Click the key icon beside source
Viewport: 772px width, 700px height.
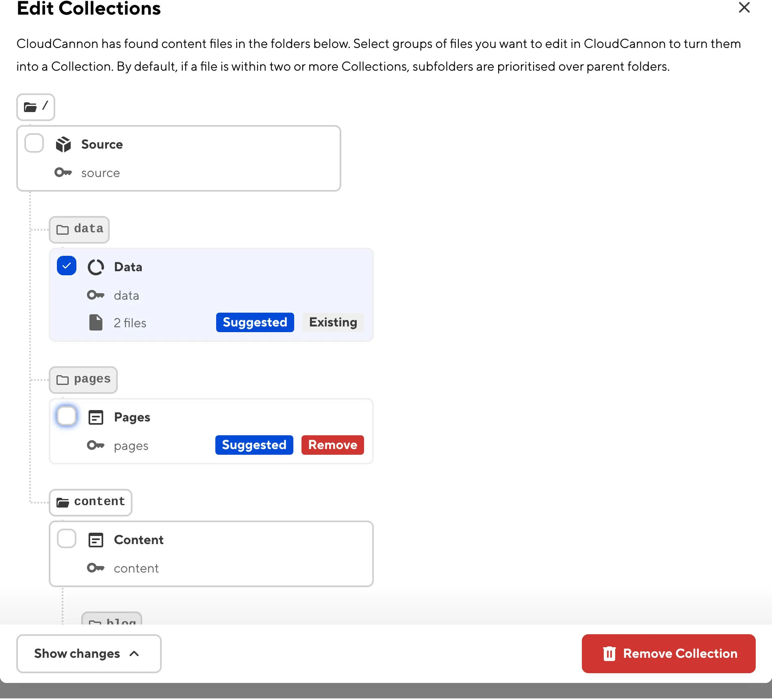click(x=63, y=172)
